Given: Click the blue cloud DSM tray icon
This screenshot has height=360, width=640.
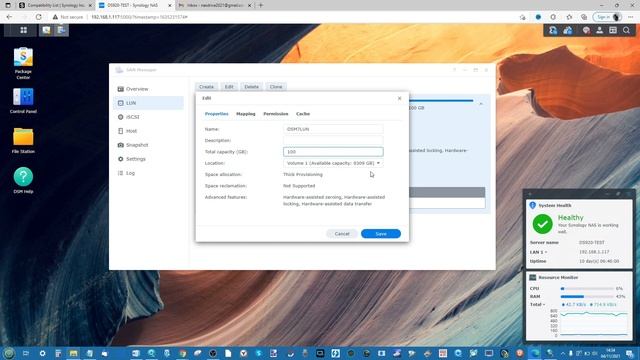Looking at the screenshot, I should click(568, 30).
